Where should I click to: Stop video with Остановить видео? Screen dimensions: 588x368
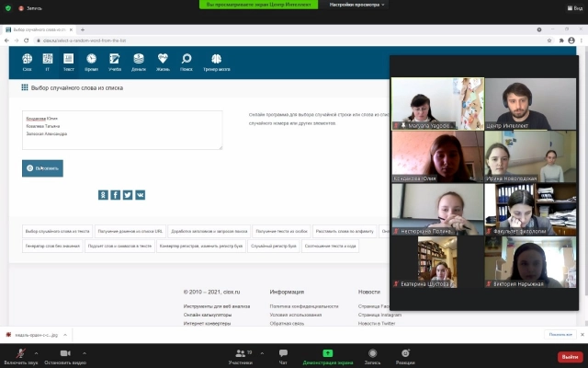pyautogui.click(x=65, y=357)
